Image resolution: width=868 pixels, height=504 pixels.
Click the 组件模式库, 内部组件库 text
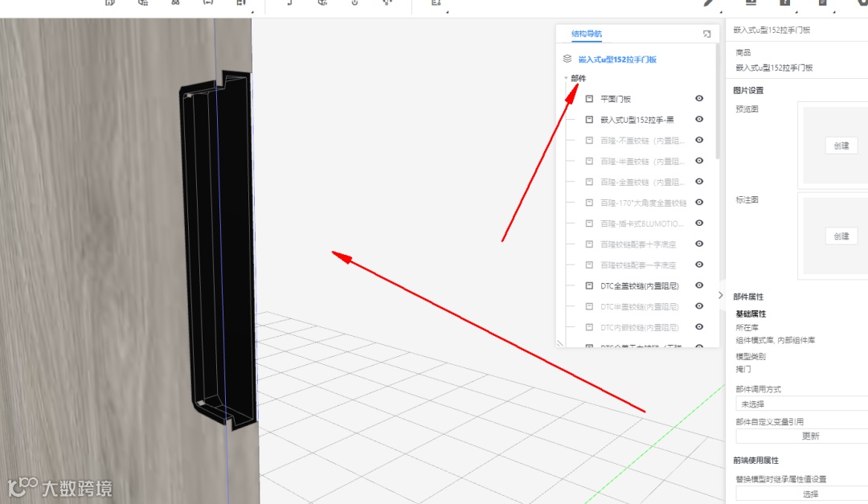click(x=775, y=340)
